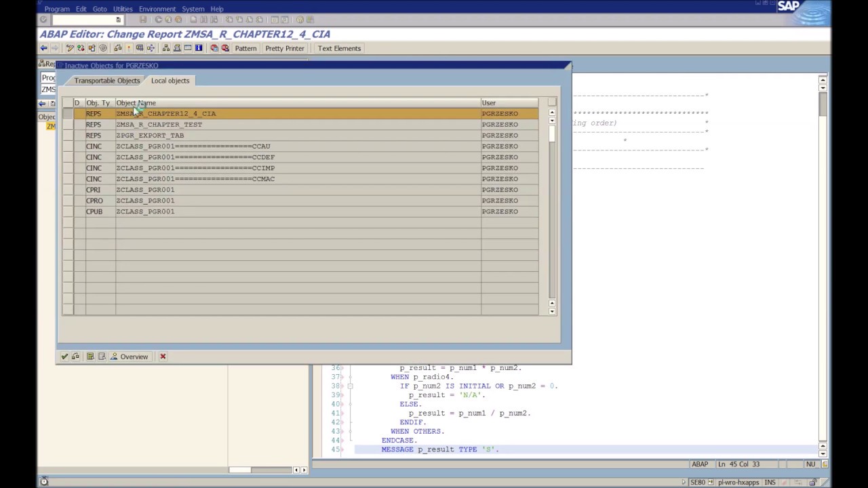
Task: Expand the status bar system info arrow
Action: (x=684, y=483)
